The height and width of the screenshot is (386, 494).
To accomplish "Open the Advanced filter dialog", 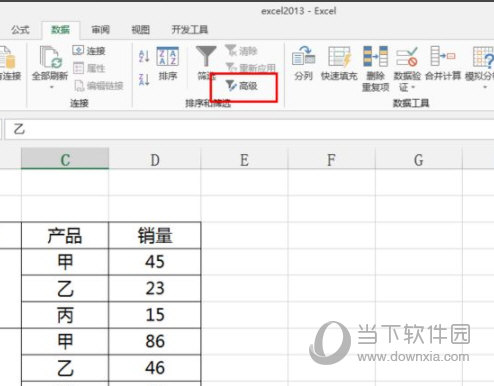I will 242,86.
